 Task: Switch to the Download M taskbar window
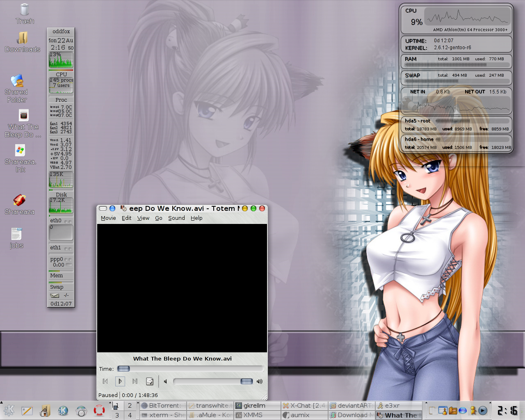(x=352, y=415)
